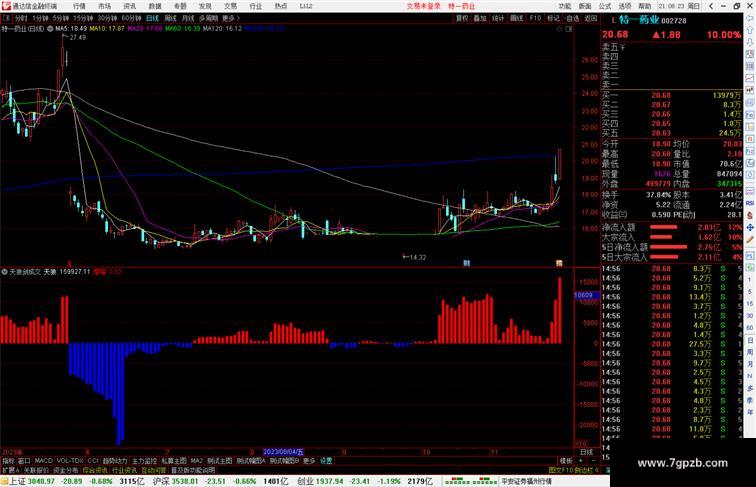
Task: Select the 月线 monthly period tab
Action: coord(188,18)
